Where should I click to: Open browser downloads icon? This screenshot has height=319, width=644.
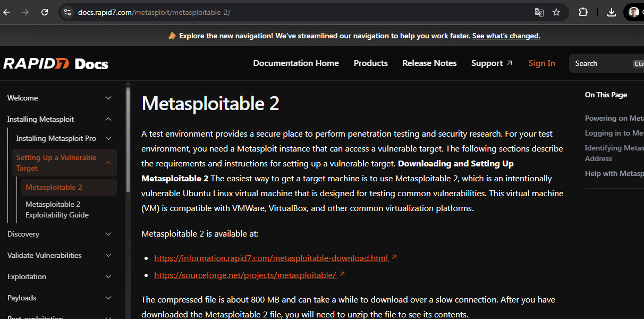(612, 12)
